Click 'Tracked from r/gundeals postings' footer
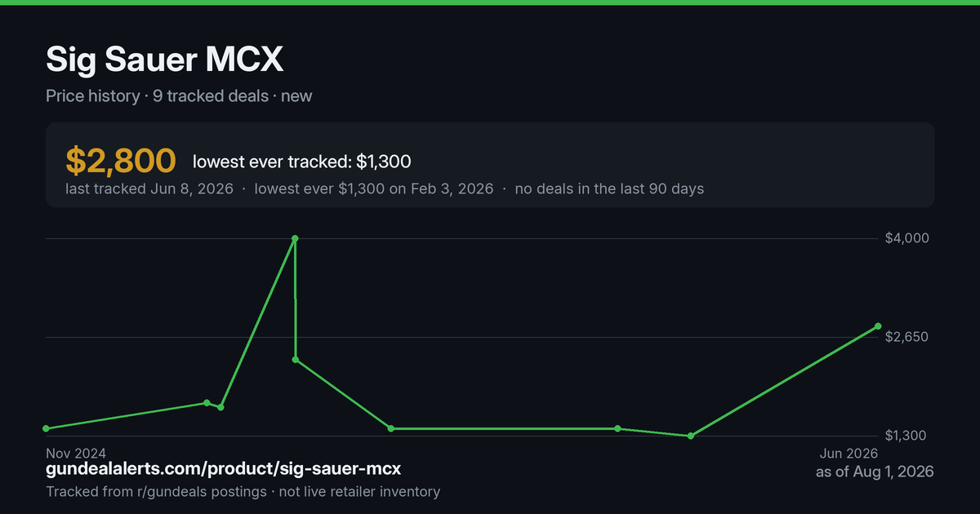Image resolution: width=980 pixels, height=514 pixels. click(x=156, y=491)
